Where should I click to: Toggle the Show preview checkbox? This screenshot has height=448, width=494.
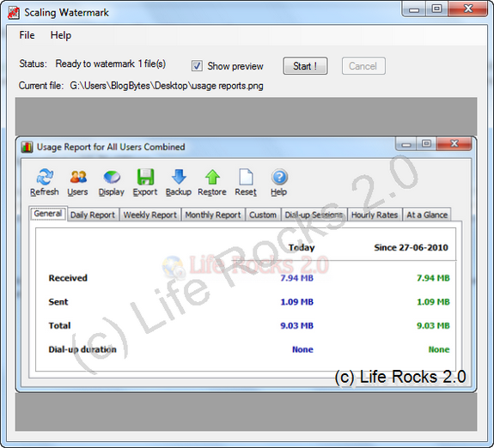[x=198, y=66]
